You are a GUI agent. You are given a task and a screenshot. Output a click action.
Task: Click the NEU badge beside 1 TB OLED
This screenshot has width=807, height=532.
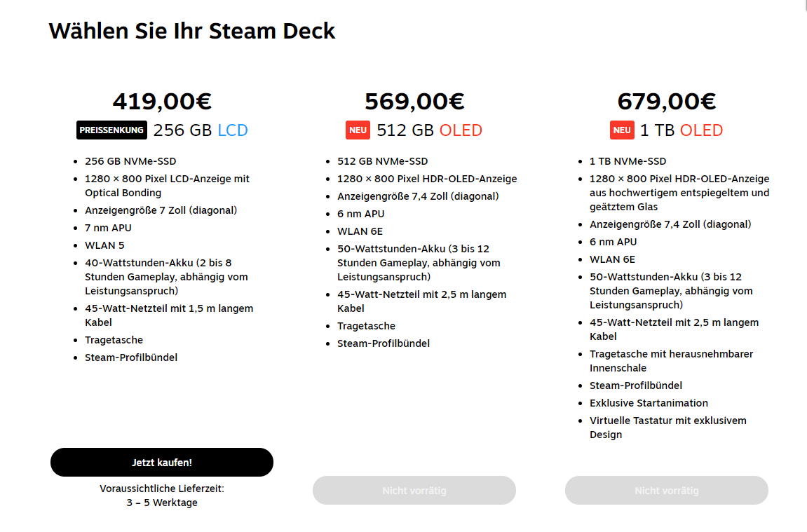tap(622, 130)
